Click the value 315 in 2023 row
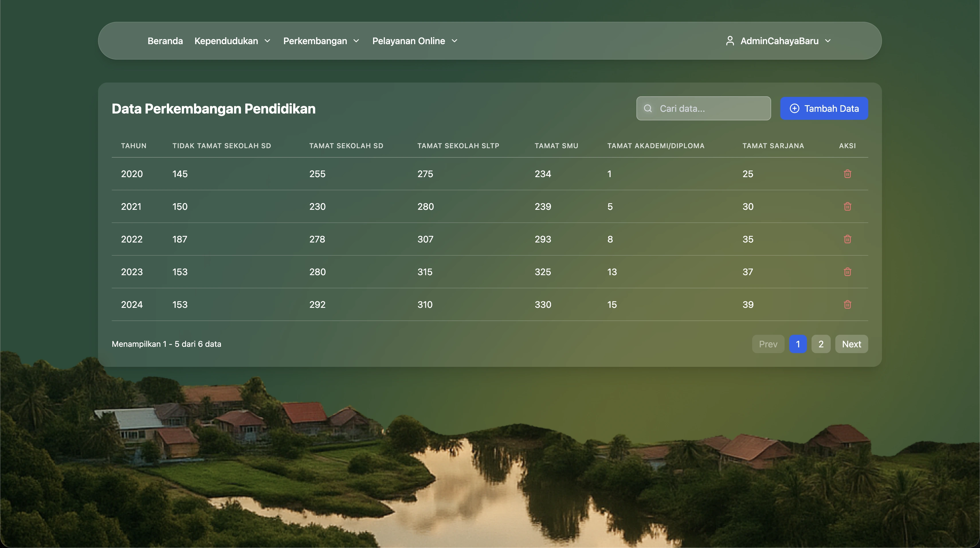The image size is (980, 548). [425, 272]
